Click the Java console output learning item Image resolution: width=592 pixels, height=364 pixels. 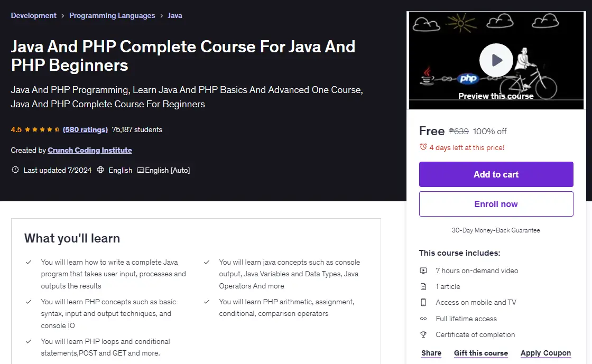tap(290, 274)
